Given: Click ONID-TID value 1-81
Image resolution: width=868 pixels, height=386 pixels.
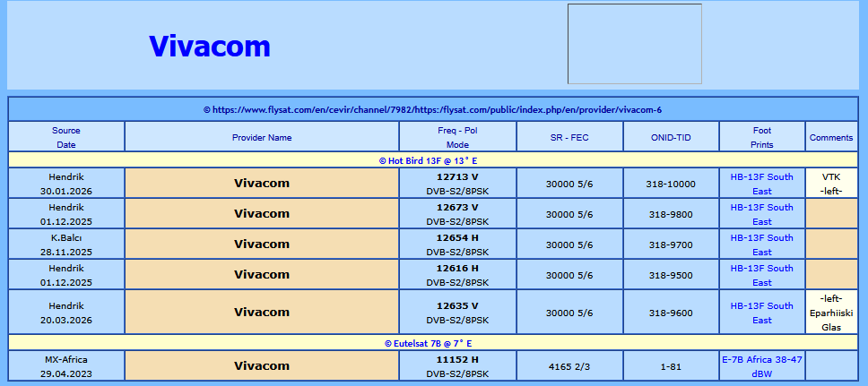Looking at the screenshot, I should pyautogui.click(x=671, y=366).
